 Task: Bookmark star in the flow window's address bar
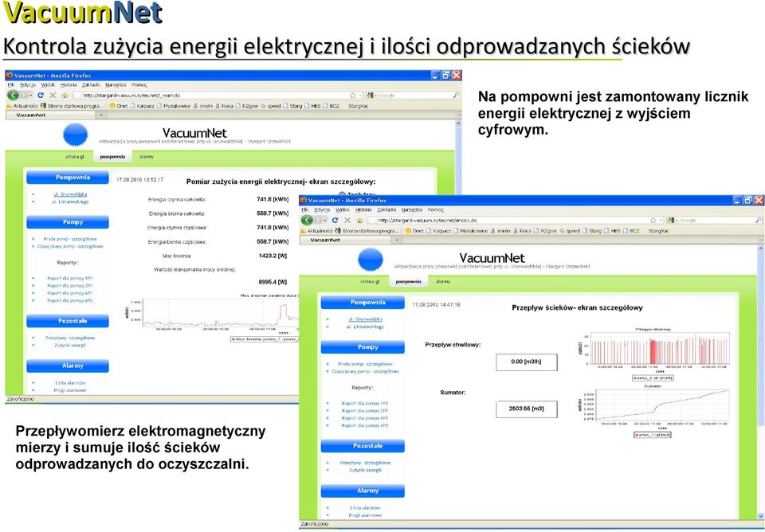653,221
